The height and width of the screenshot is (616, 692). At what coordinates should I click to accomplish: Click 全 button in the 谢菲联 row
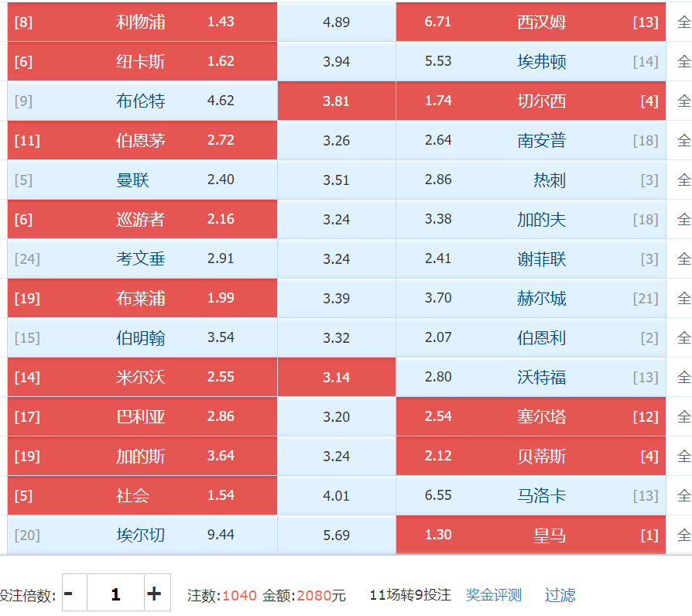pos(683,258)
